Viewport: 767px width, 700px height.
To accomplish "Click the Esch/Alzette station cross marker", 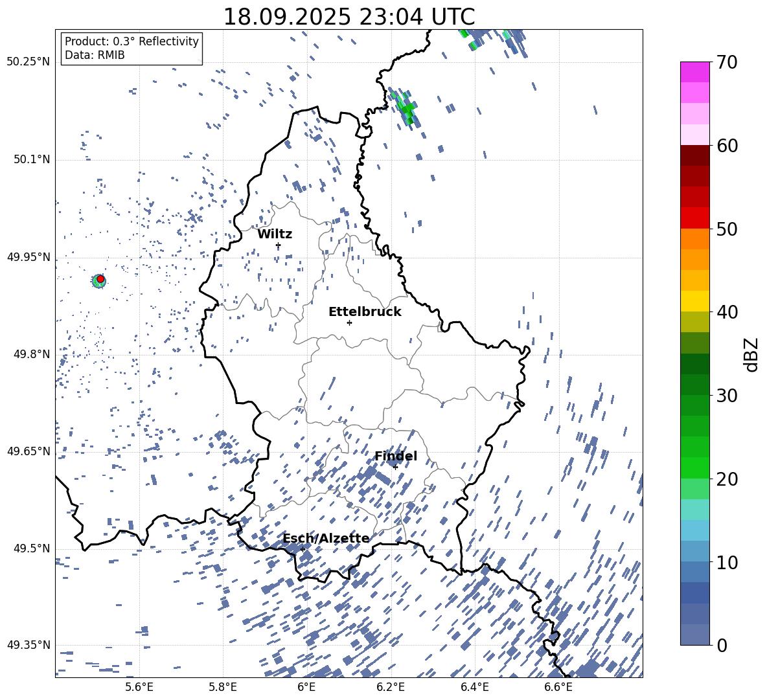I will click(303, 549).
